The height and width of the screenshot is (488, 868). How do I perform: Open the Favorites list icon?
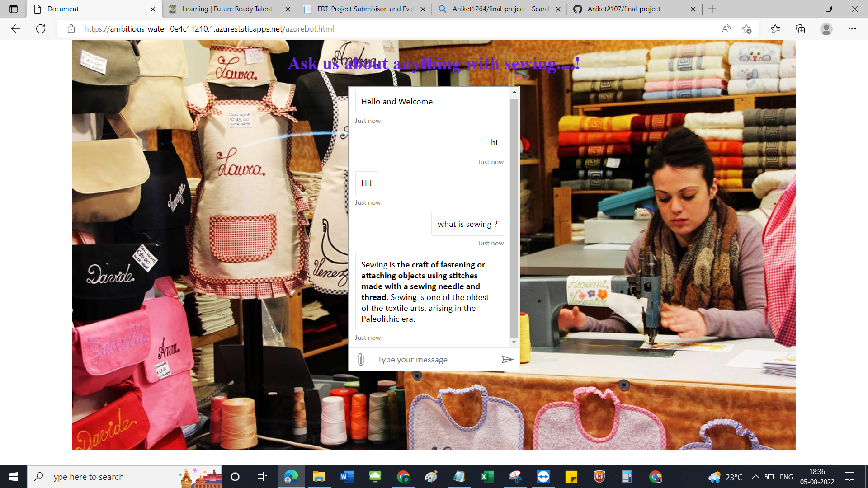click(x=775, y=29)
